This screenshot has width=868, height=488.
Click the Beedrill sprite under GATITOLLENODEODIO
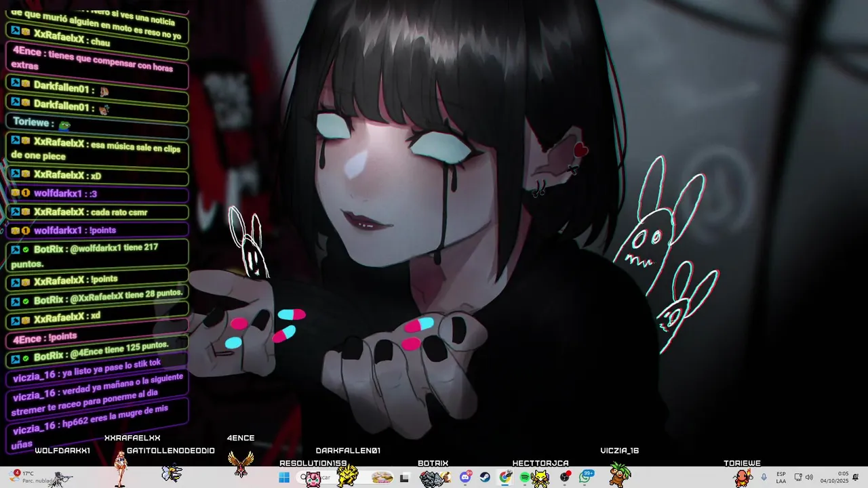172,473
